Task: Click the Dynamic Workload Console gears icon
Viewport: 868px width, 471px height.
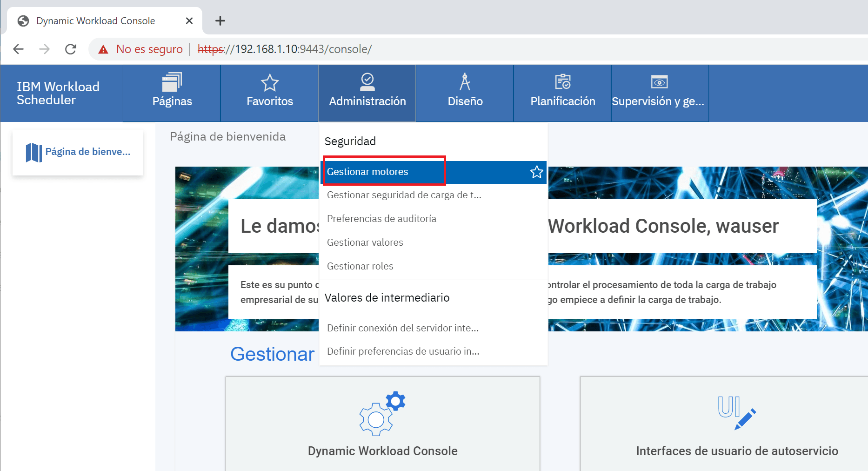Action: 382,413
